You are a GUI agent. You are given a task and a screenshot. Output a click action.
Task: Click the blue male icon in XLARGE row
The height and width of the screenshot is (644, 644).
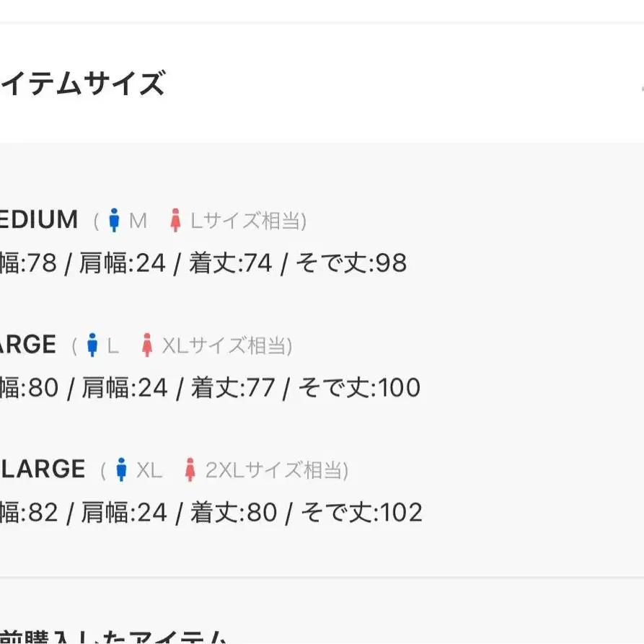click(x=121, y=469)
